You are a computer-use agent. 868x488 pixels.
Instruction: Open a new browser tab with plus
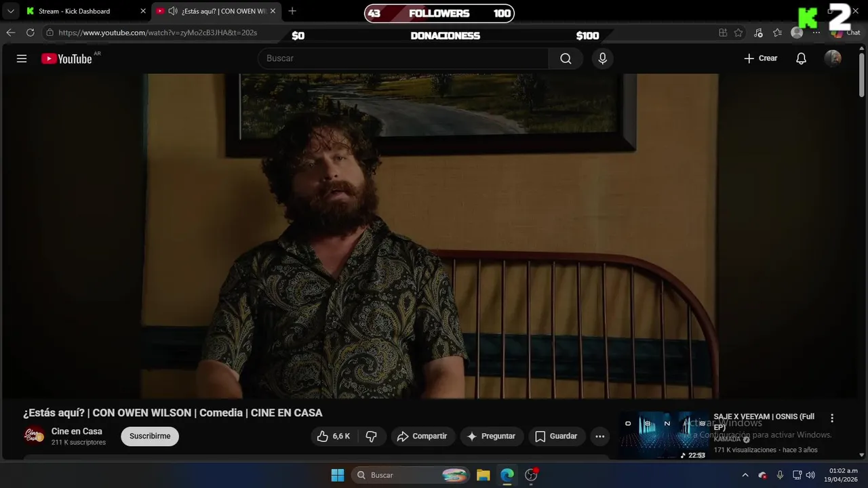click(292, 11)
